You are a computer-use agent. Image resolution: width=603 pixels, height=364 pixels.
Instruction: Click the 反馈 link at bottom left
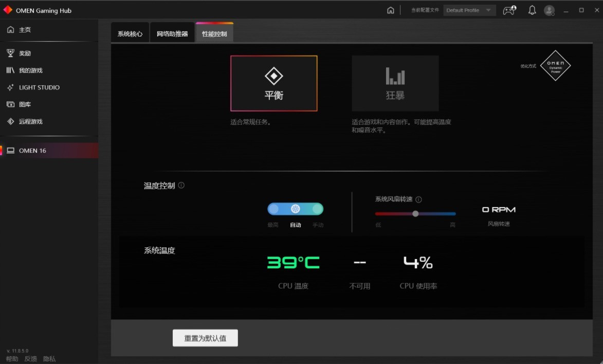pos(31,359)
